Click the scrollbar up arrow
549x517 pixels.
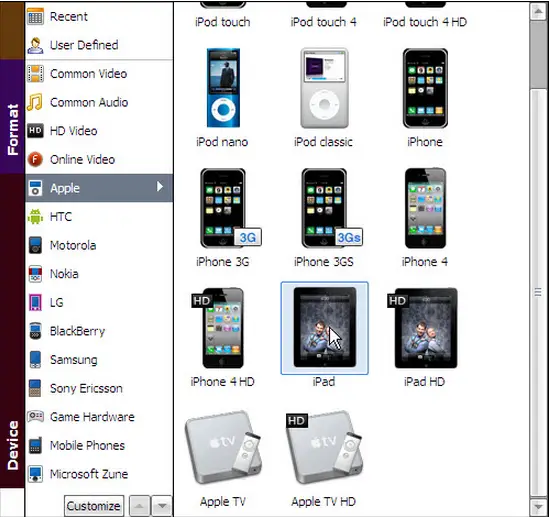[538, 12]
